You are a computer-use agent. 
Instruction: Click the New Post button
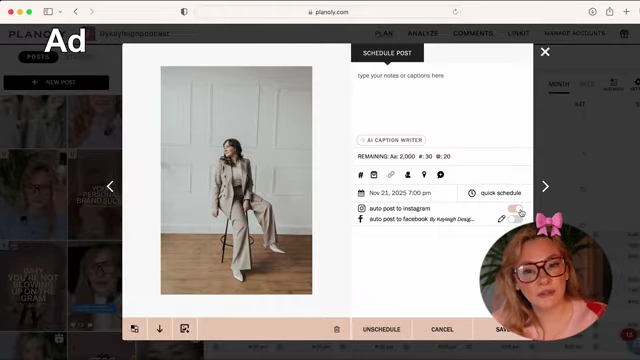click(x=56, y=82)
